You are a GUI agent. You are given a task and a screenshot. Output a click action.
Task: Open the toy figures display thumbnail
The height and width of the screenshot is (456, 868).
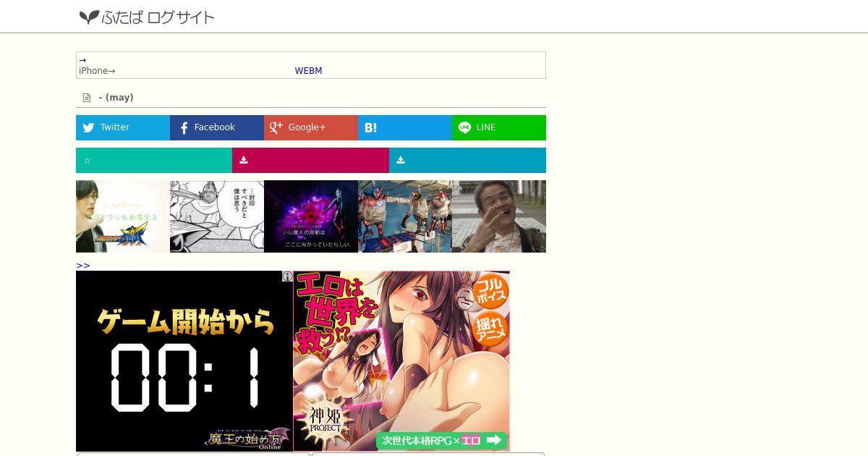(x=405, y=216)
